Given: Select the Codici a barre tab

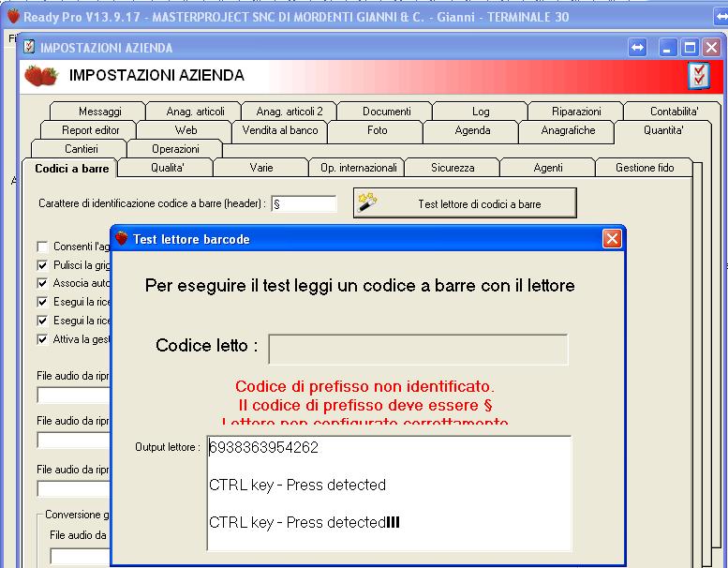Looking at the screenshot, I should (x=71, y=168).
